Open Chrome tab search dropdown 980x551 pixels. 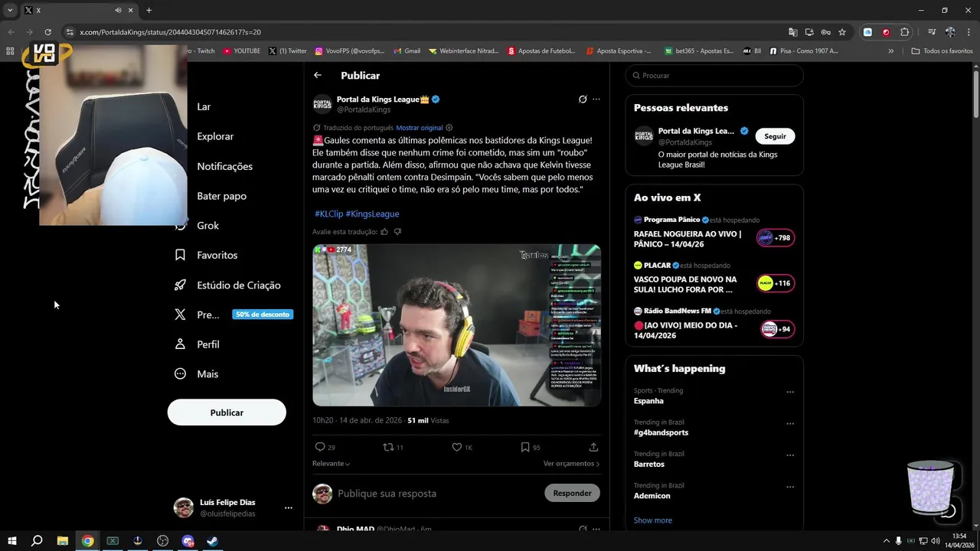10,11
